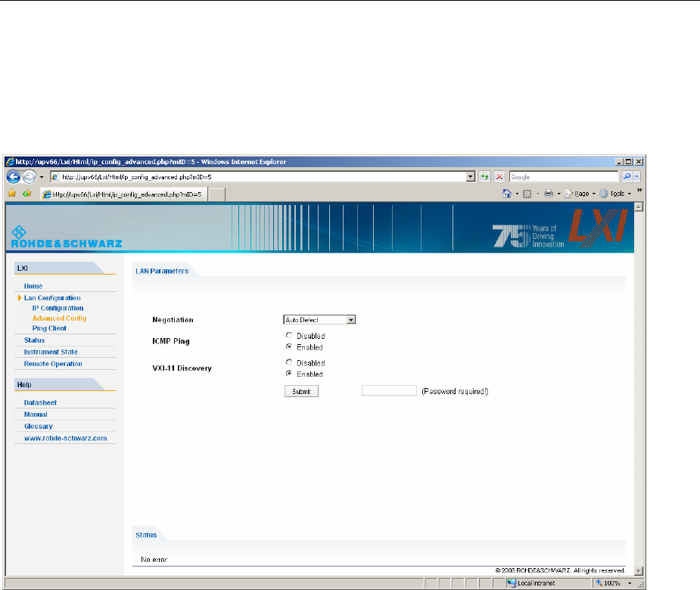Screen dimensions: 700x590
Task: Open the Feeds dropdown arrow
Action: click(537, 194)
